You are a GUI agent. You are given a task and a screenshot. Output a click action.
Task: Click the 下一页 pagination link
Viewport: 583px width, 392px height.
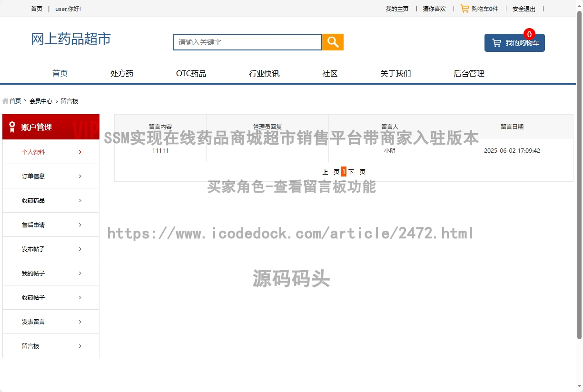(x=357, y=172)
